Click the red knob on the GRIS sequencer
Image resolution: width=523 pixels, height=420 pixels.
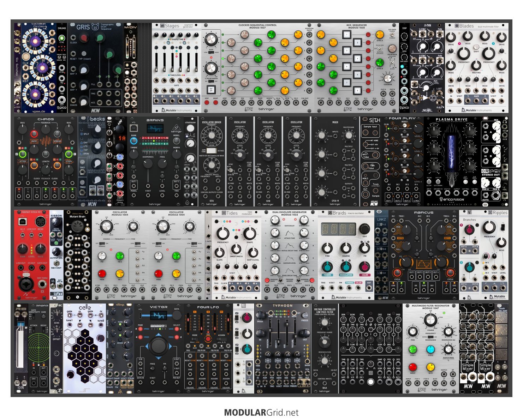[84, 38]
